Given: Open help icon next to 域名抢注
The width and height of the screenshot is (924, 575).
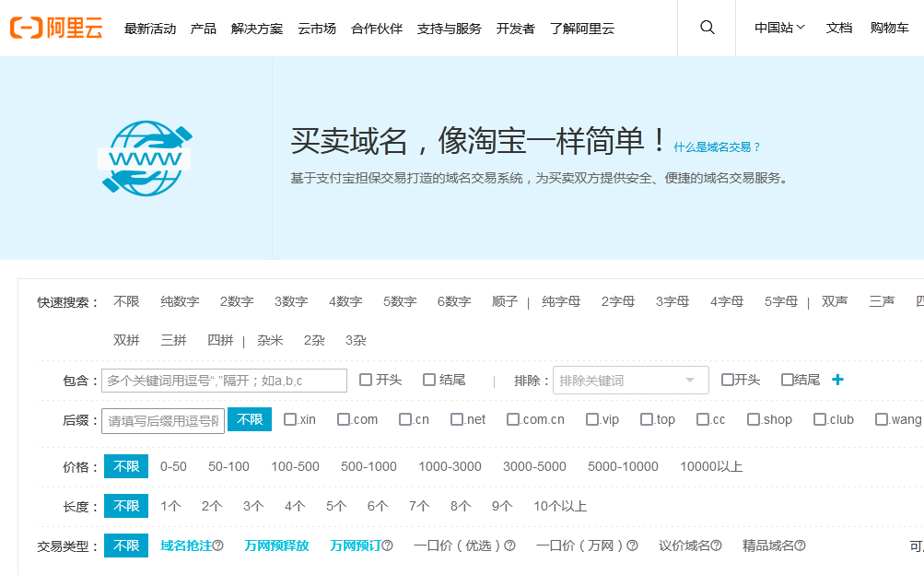Looking at the screenshot, I should pyautogui.click(x=218, y=546).
